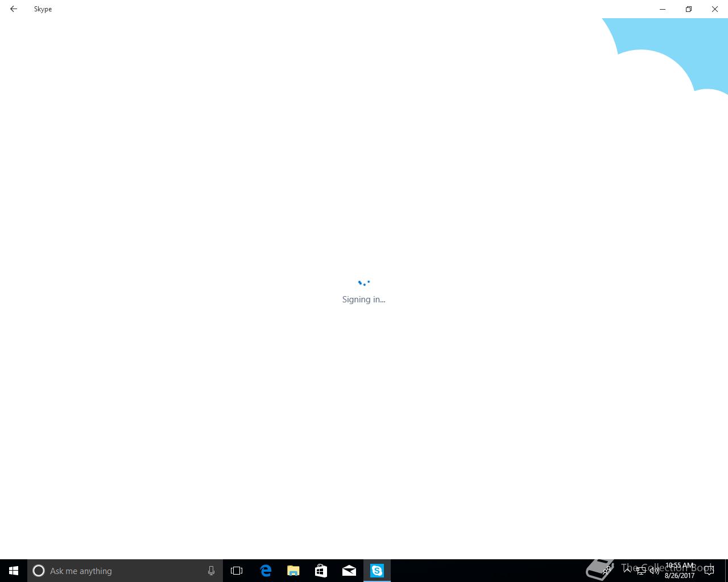Click the Cortana circle icon
This screenshot has height=582, width=728.
(39, 571)
